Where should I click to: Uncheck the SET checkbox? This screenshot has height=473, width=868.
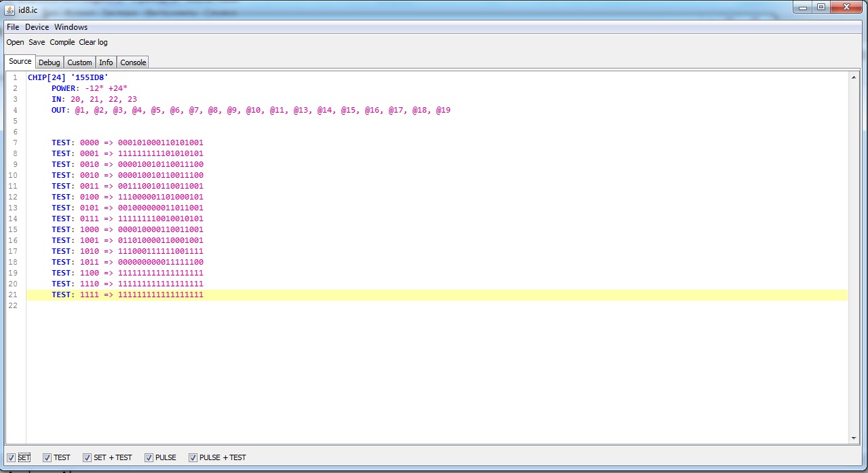pyautogui.click(x=11, y=457)
